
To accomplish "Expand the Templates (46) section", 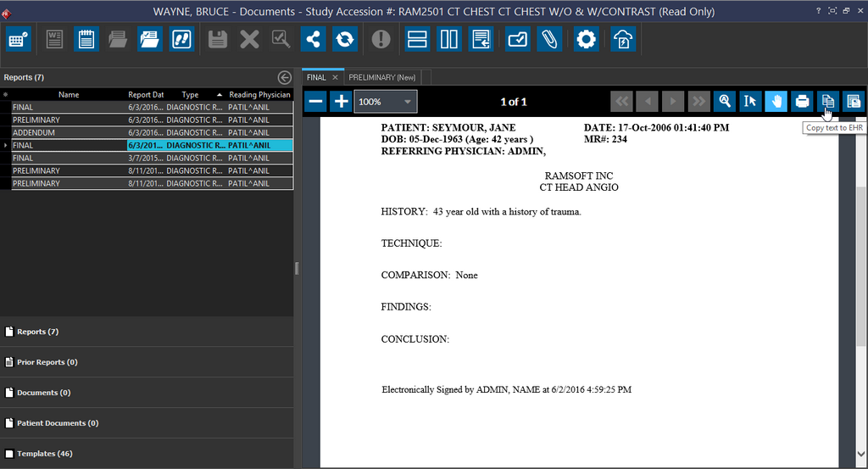I will pyautogui.click(x=44, y=454).
